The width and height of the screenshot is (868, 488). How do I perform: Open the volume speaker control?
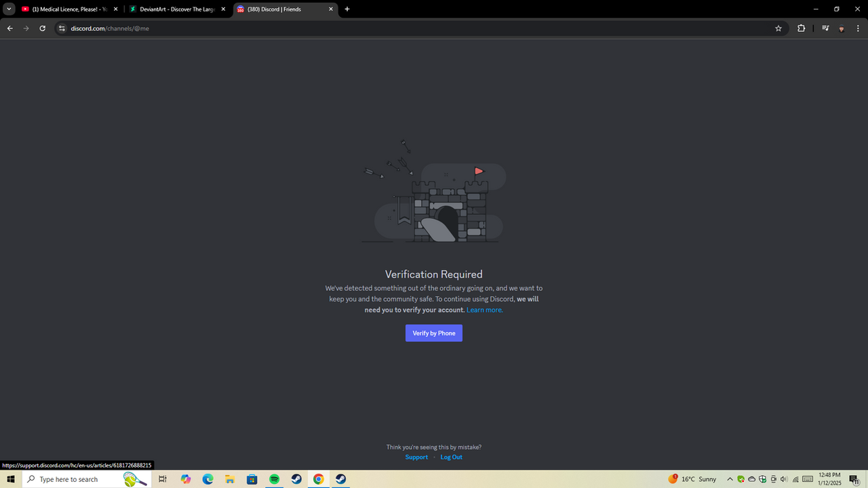point(785,479)
